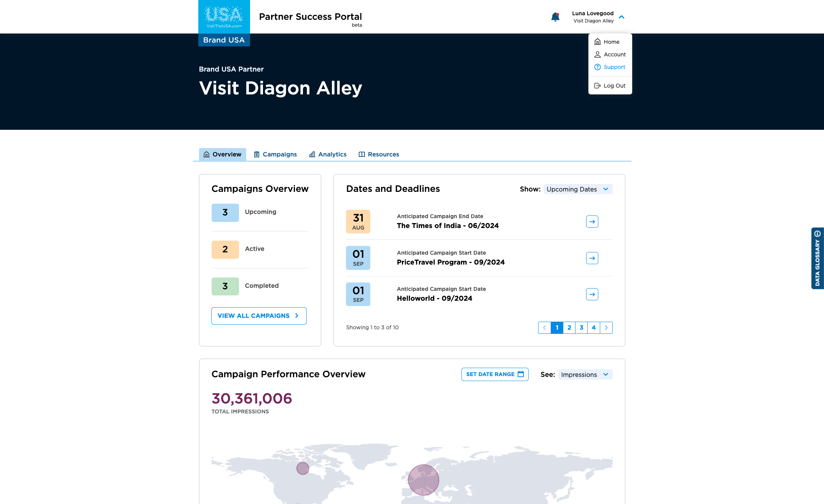
Task: Click the Brand USA logo
Action: click(224, 23)
